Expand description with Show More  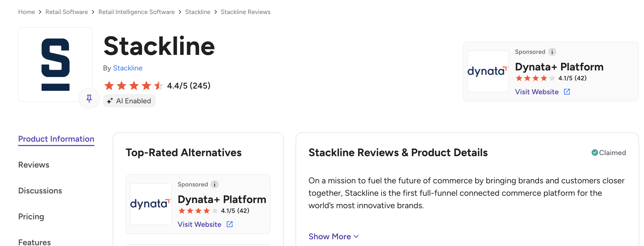pyautogui.click(x=334, y=236)
